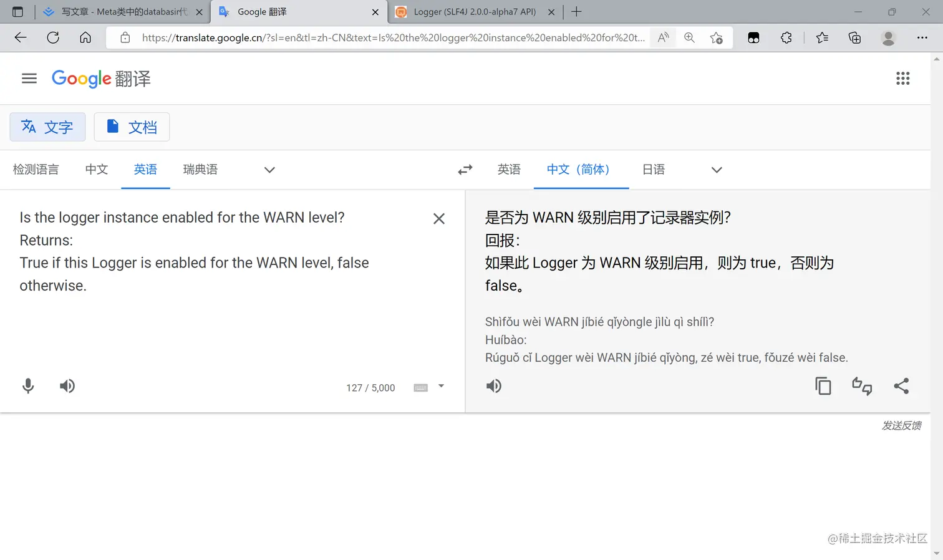
Task: Select 英语 as target language
Action: tap(509, 170)
